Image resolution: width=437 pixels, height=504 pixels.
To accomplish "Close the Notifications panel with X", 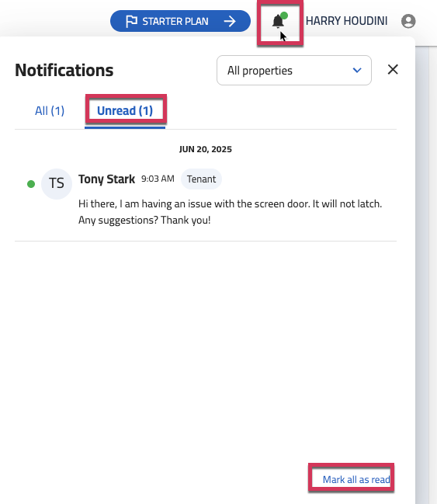I will tap(393, 69).
